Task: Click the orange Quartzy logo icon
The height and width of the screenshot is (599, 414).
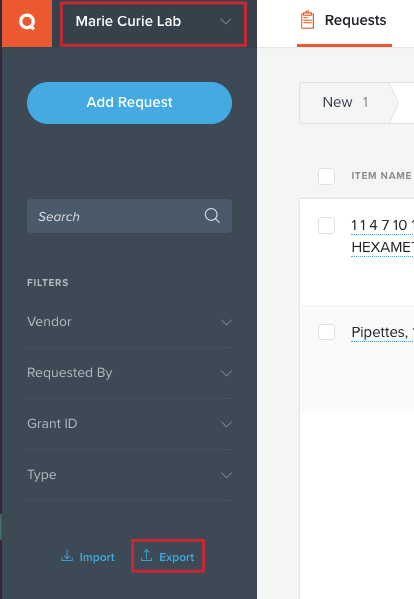Action: pos(27,23)
